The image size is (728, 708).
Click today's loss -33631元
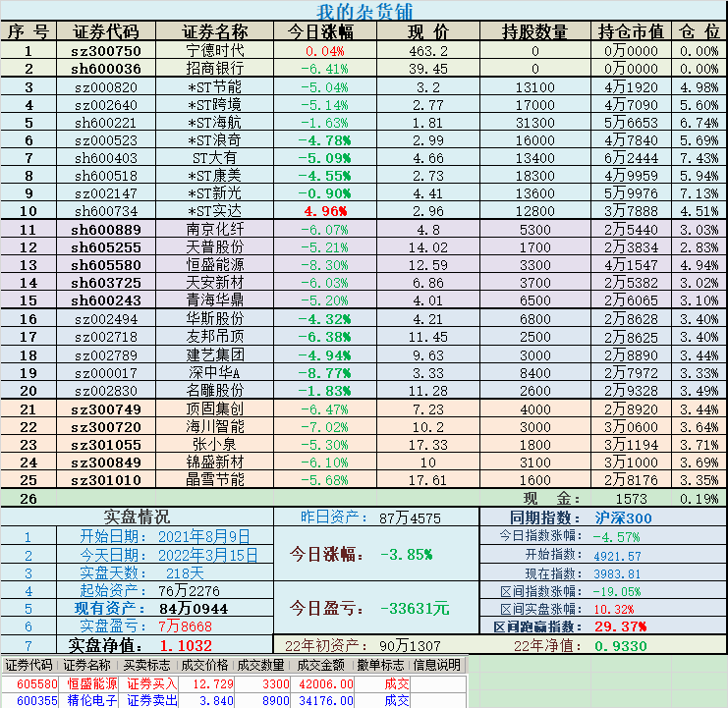coord(415,608)
